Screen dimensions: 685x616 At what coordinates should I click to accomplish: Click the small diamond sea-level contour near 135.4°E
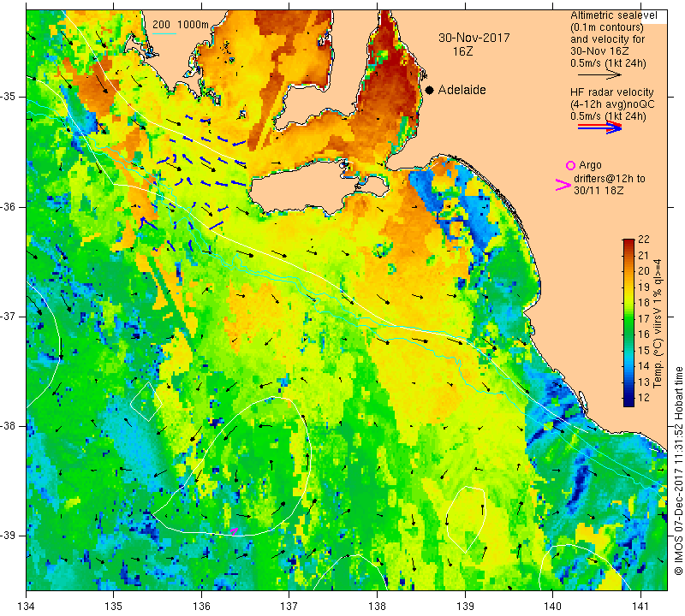coord(146,401)
